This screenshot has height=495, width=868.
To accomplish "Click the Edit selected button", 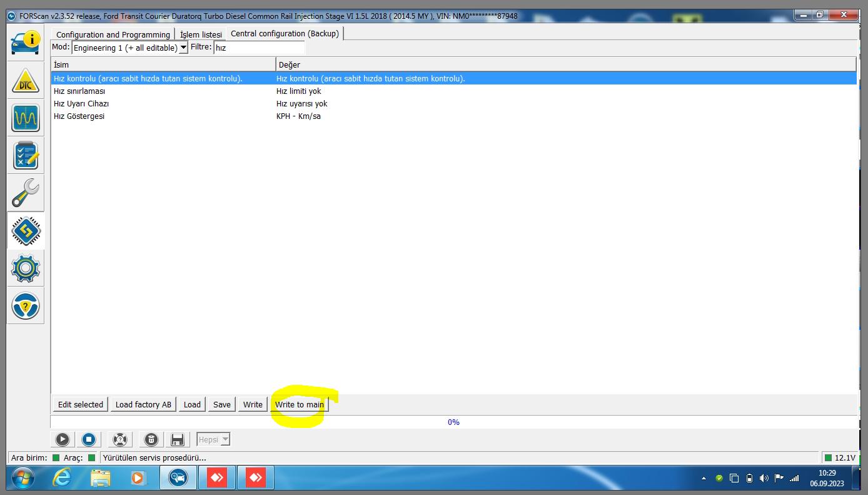I will point(80,404).
